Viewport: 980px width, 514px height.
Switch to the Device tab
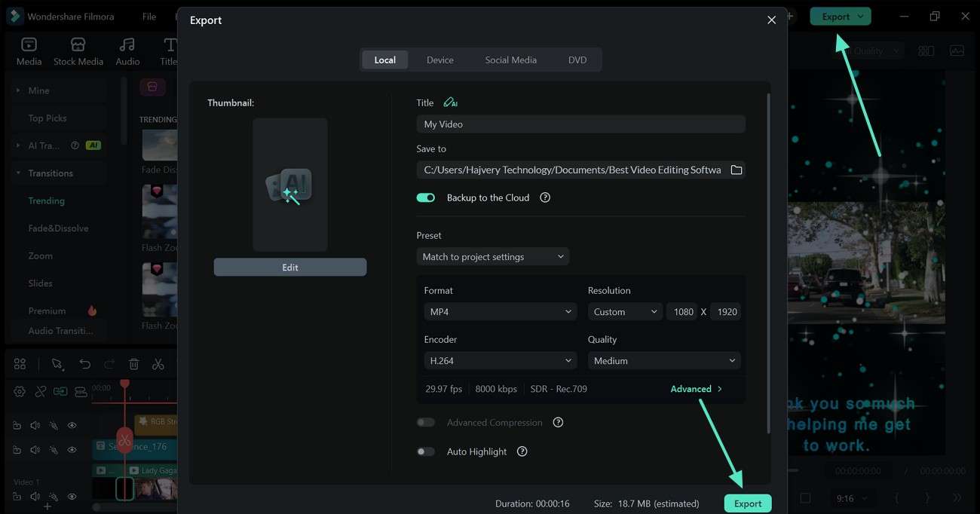[x=440, y=60]
